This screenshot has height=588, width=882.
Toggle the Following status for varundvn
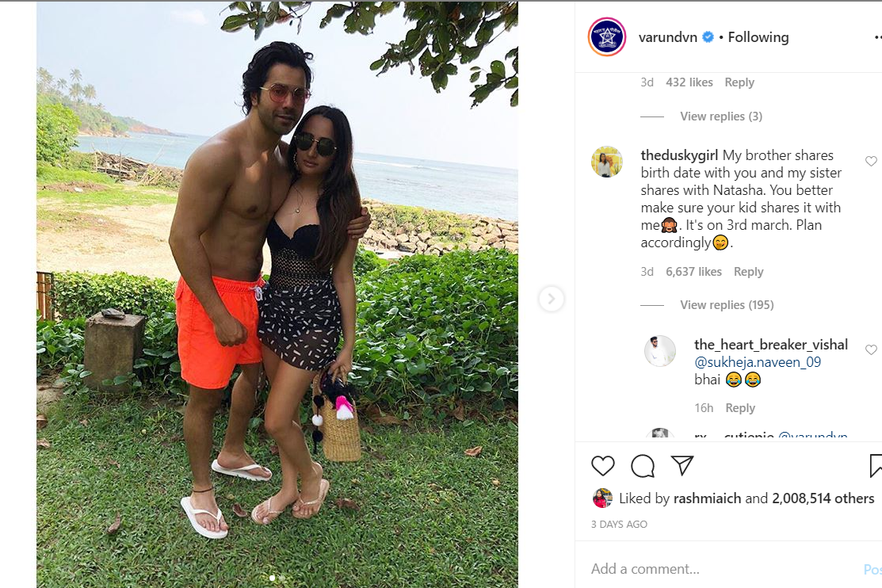pyautogui.click(x=758, y=37)
